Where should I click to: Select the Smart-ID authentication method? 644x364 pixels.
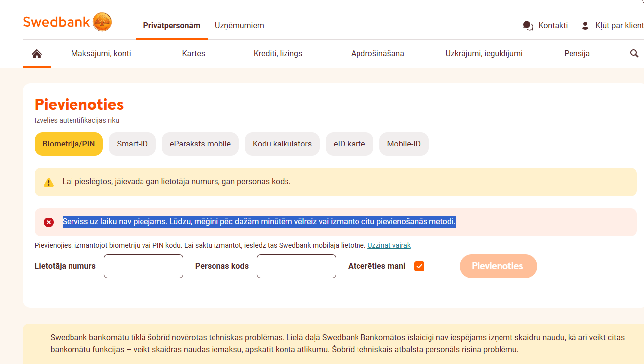[132, 144]
